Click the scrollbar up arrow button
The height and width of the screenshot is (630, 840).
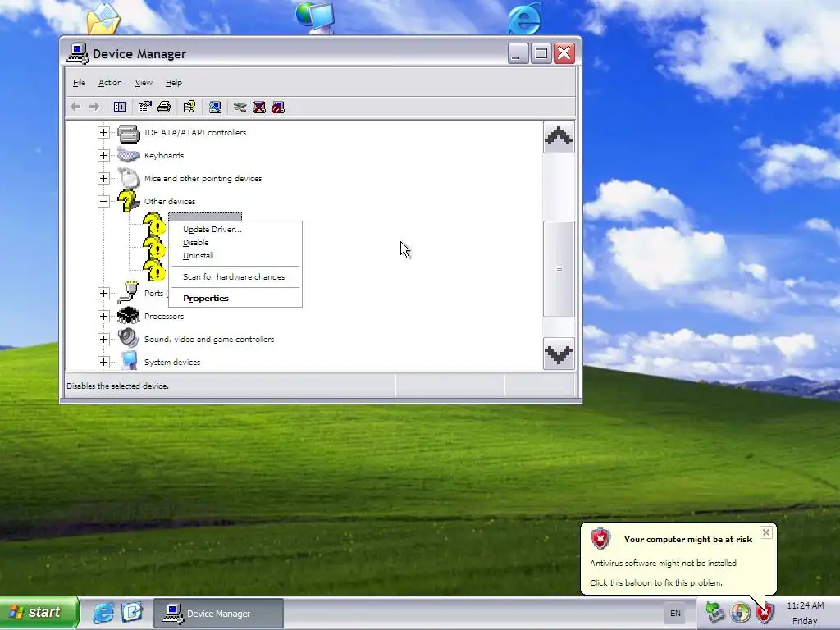click(x=559, y=137)
